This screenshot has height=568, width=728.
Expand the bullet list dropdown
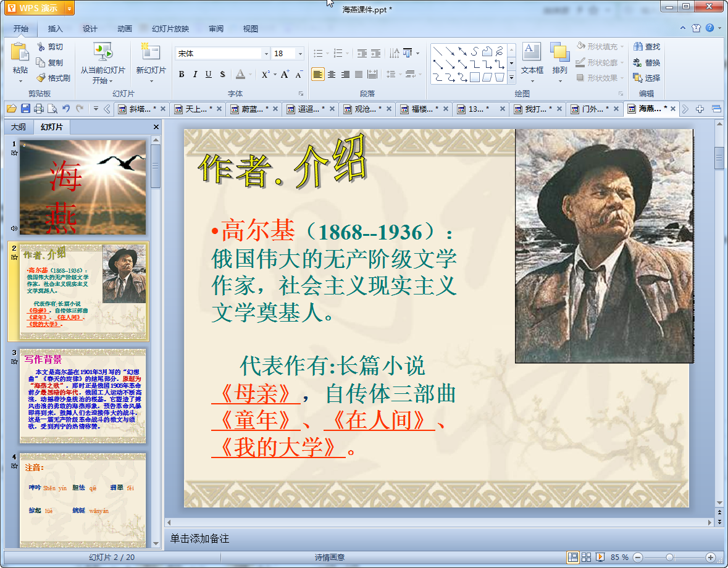[x=327, y=53]
